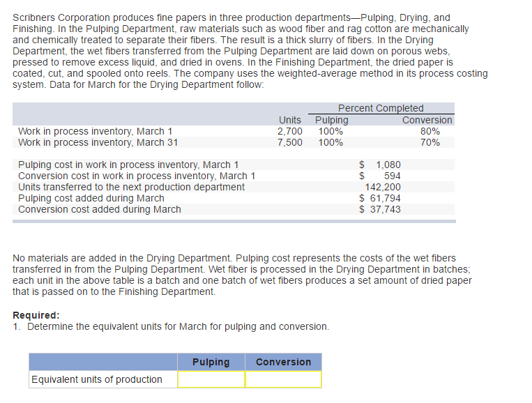Click the 'Required:' heading
The image size is (532, 403).
pos(36,315)
